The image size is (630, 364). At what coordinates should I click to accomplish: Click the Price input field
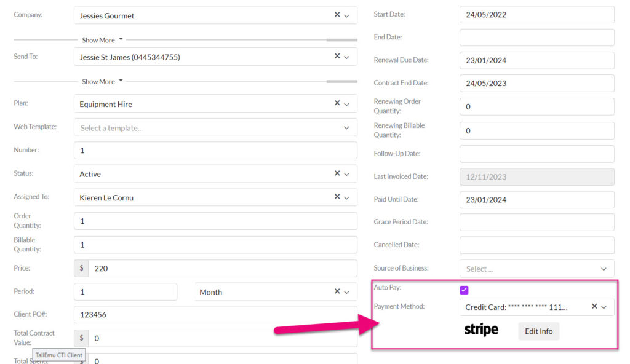[223, 268]
